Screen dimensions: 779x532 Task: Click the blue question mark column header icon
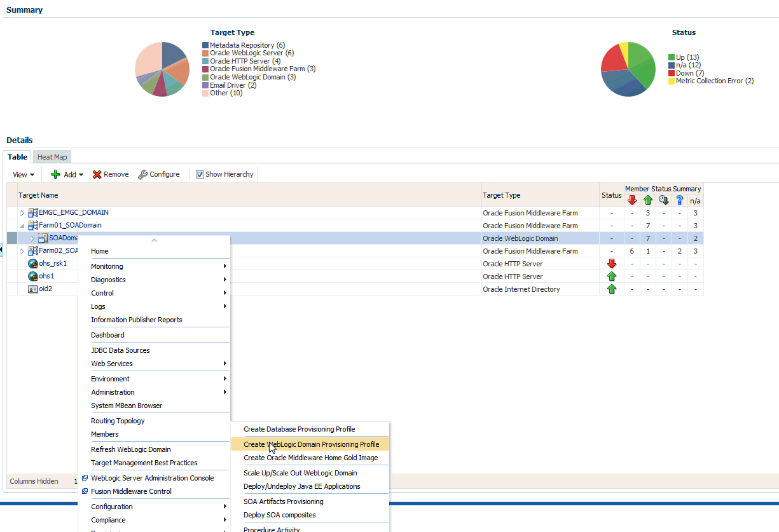click(680, 200)
